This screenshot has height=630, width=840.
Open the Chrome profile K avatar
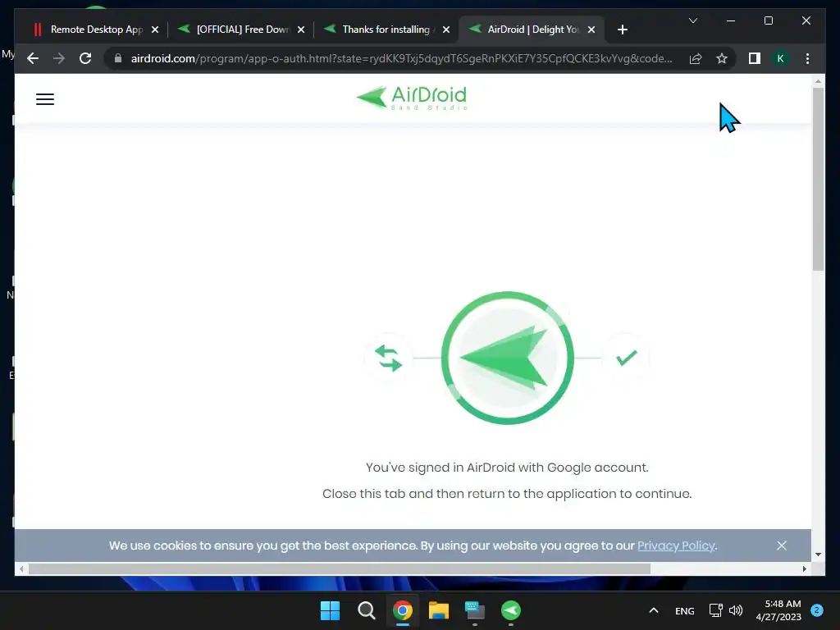(x=781, y=58)
